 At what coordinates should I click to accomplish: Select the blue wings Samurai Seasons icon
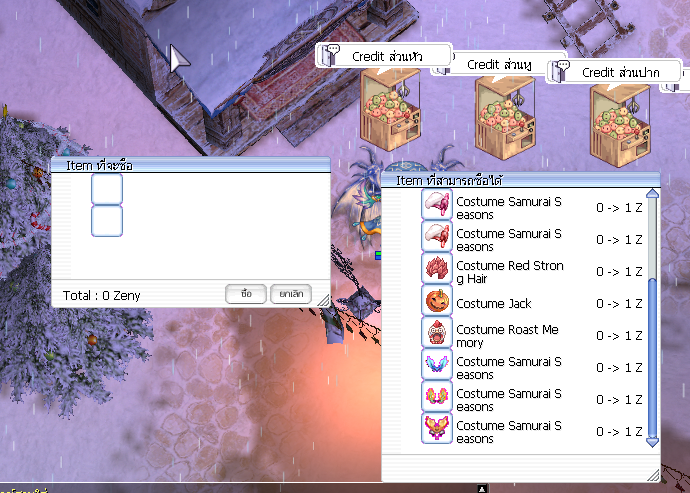click(x=437, y=367)
